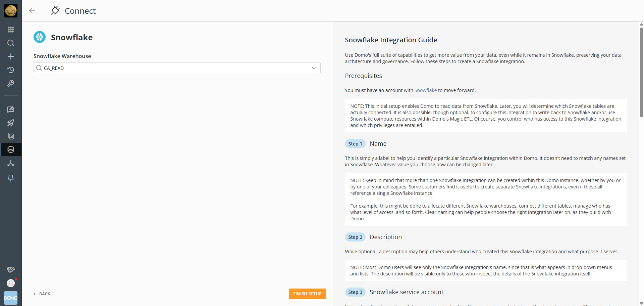Open the wrench tools icon

click(x=11, y=83)
